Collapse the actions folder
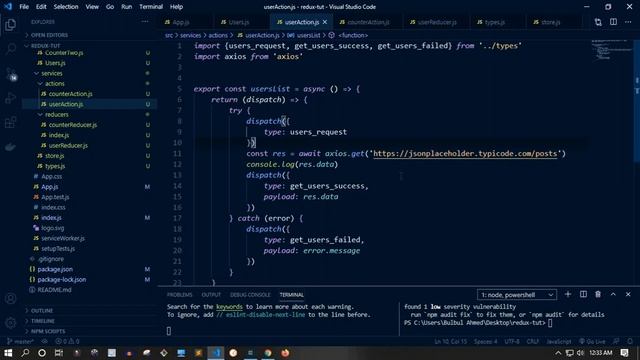 (x=55, y=84)
